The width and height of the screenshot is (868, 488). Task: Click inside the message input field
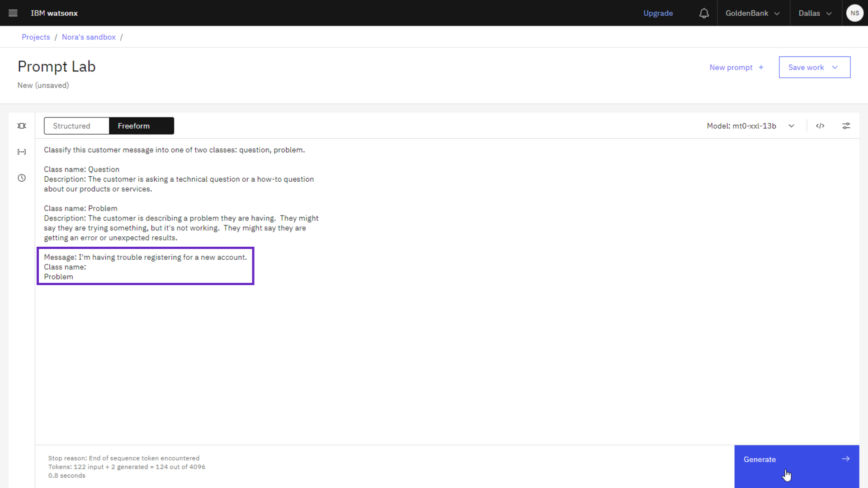click(x=146, y=266)
